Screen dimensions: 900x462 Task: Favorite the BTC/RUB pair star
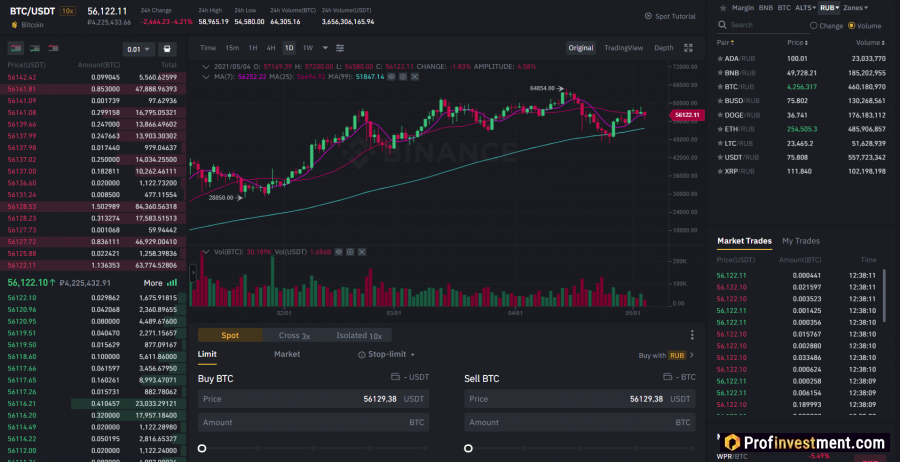tap(720, 87)
